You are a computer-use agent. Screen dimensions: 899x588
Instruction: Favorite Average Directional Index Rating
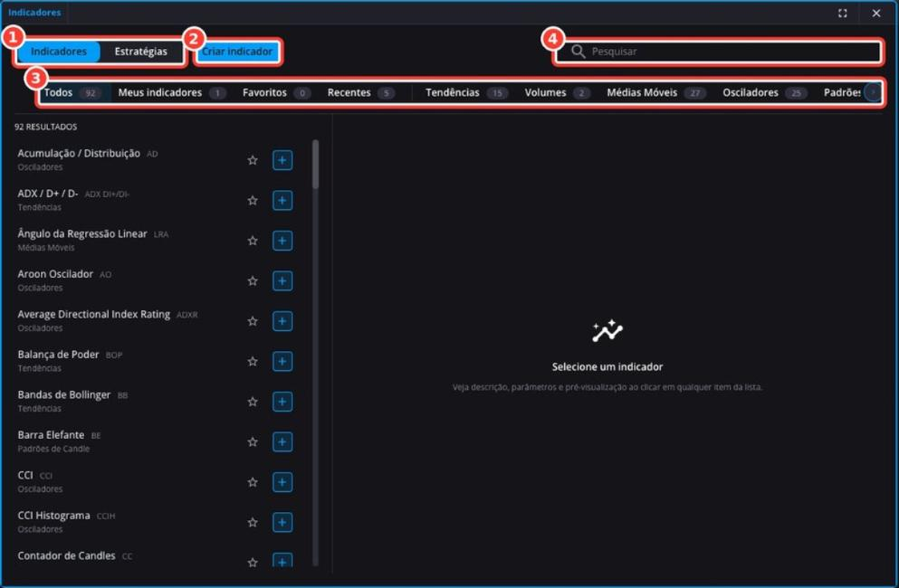click(253, 321)
